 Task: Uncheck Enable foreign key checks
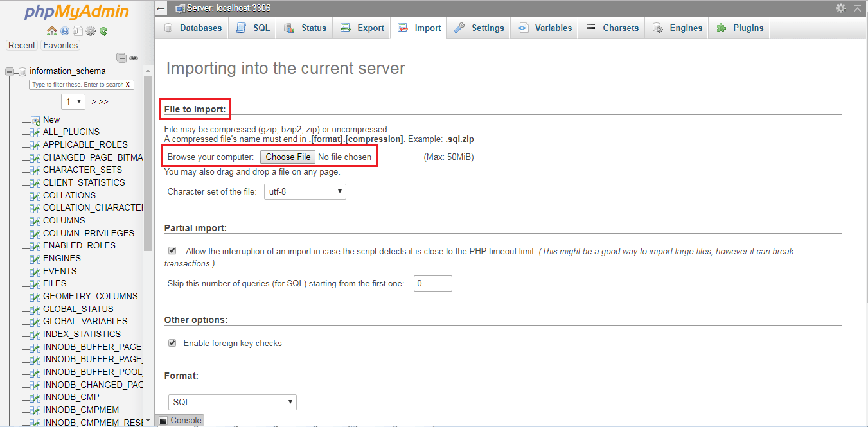[x=172, y=342]
